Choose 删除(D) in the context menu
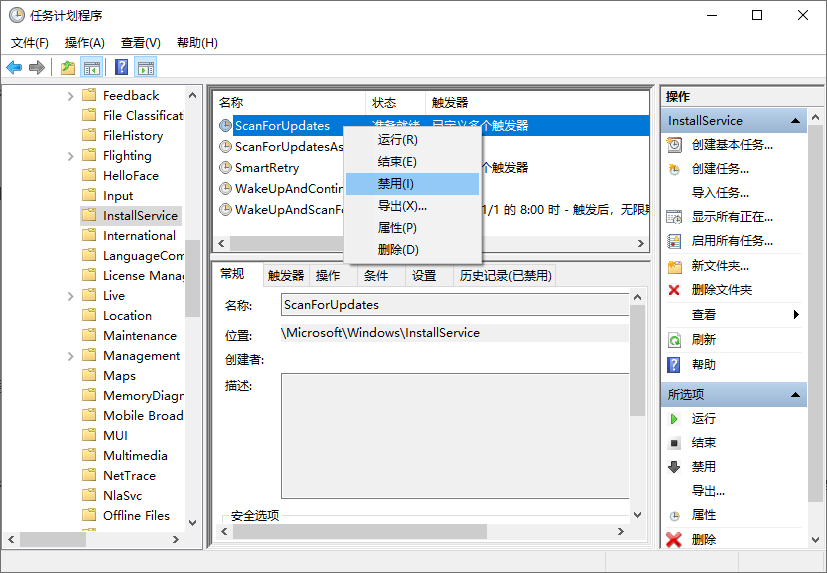Viewport: 827px width, 573px height. tap(412, 250)
